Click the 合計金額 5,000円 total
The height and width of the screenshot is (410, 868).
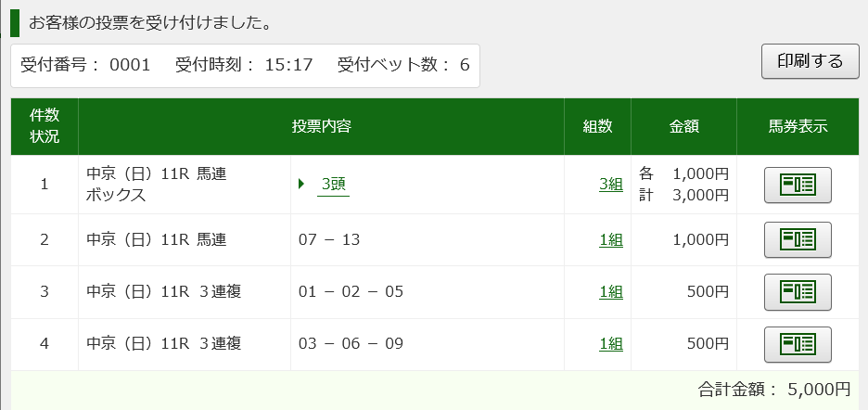[774, 389]
